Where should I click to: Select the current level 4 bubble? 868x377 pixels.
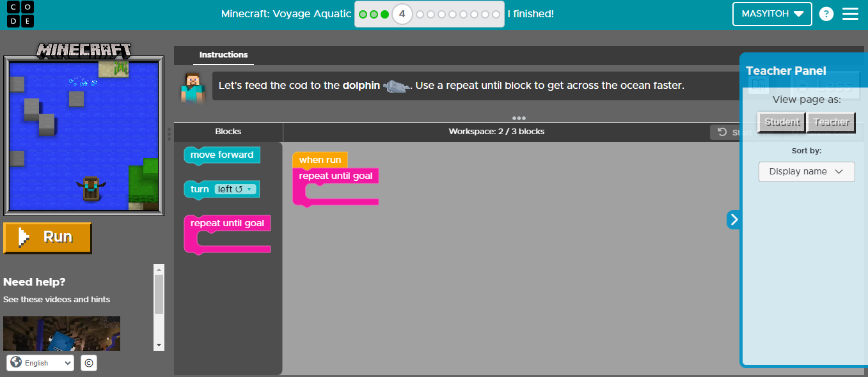(x=402, y=14)
